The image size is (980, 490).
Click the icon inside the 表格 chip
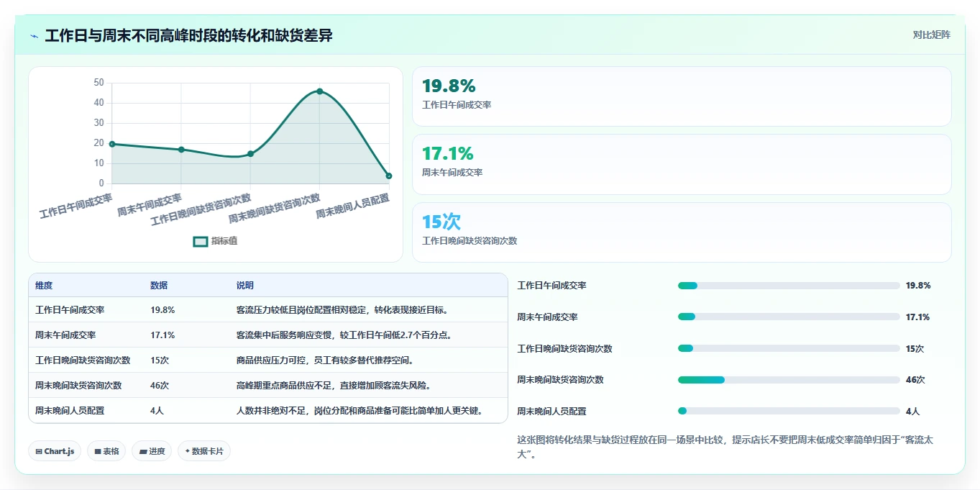[98, 452]
